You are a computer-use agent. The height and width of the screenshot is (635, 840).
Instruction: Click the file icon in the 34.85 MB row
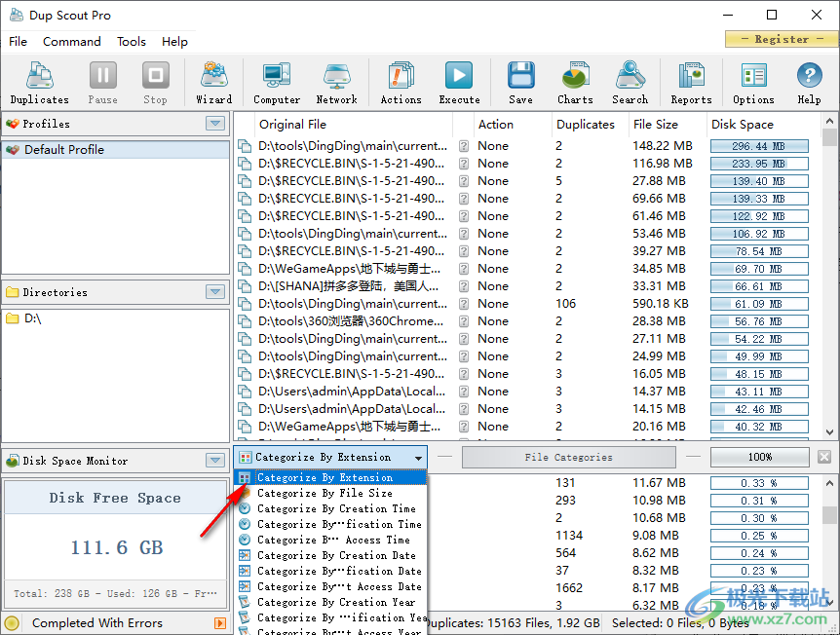245,269
